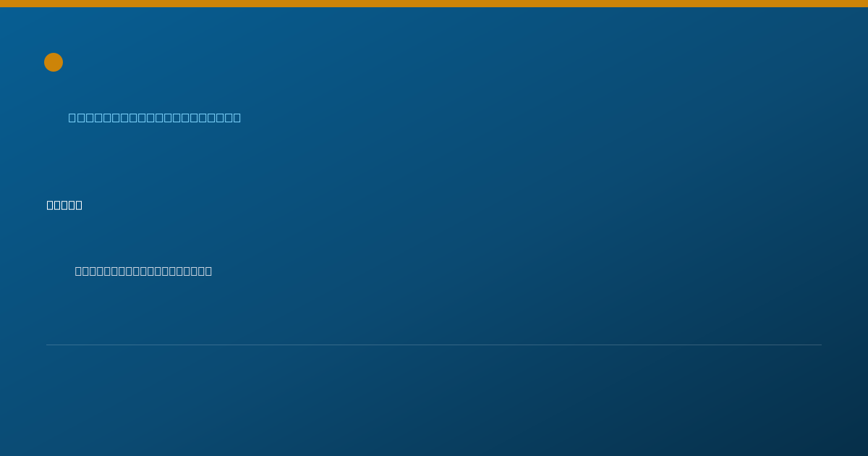Click last box glyph of bold white heading
The height and width of the screenshot is (456, 868).
click(79, 205)
